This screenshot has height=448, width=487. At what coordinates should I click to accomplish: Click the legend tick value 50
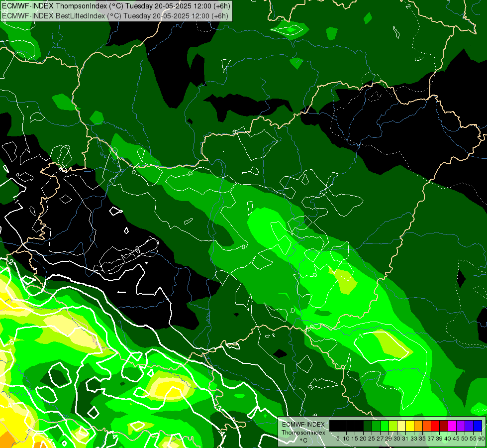465,439
